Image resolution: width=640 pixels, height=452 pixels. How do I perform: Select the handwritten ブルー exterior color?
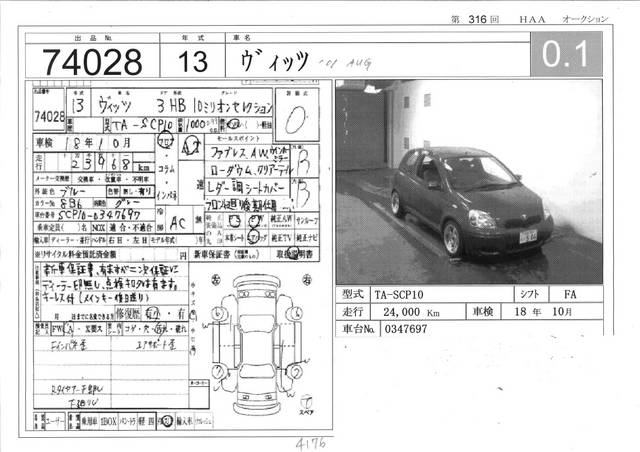(73, 191)
